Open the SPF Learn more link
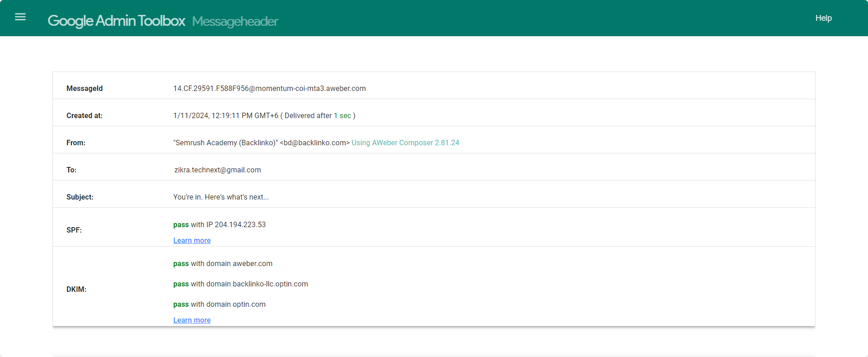868x357 pixels. [x=192, y=240]
